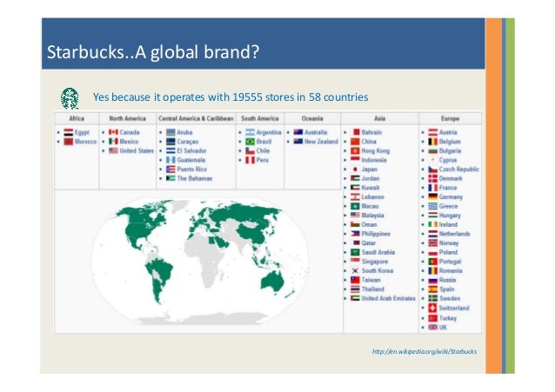
Task: Open the Spain country link
Action: point(446,289)
